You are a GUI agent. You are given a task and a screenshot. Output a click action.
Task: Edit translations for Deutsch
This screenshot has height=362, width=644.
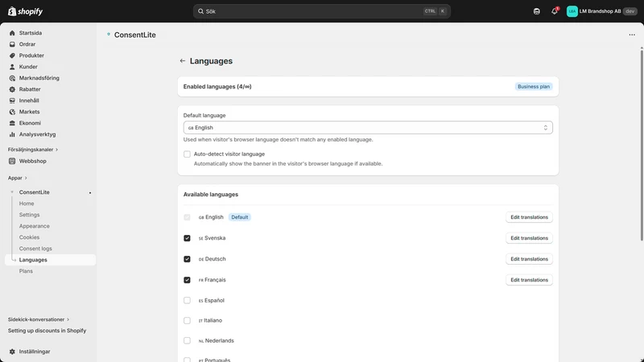point(529,259)
